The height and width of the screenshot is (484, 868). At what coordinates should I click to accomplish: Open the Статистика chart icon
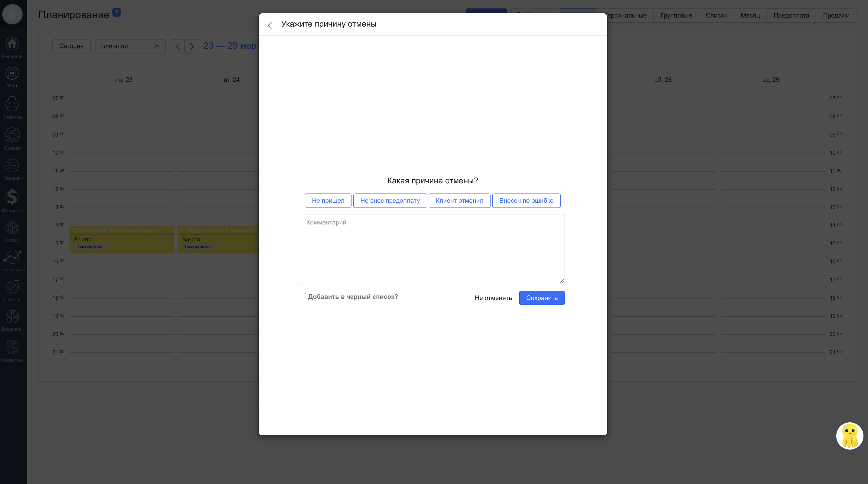coord(12,258)
